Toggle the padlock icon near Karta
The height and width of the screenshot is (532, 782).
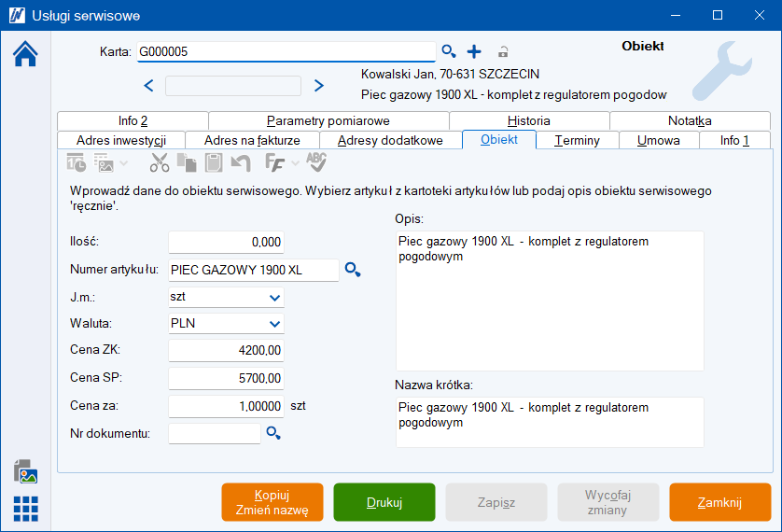[x=503, y=52]
